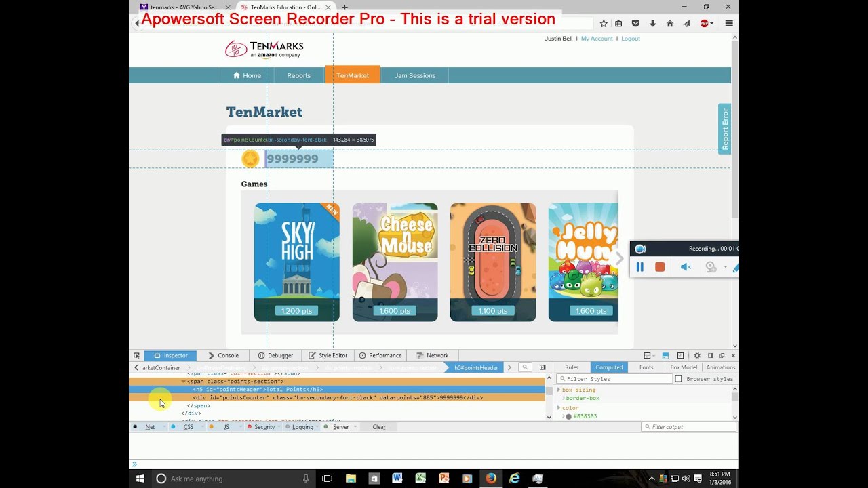Image resolution: width=868 pixels, height=488 pixels.
Task: Clear the console output
Action: 378,427
